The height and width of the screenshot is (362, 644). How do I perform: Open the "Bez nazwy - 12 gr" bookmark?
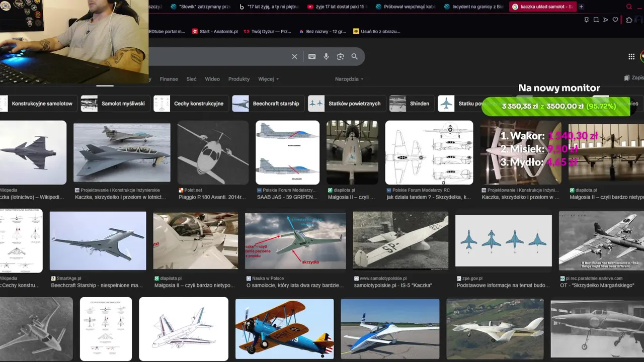click(x=323, y=31)
